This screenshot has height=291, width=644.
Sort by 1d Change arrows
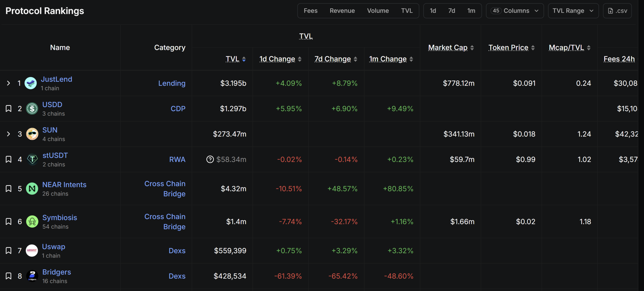[x=300, y=59]
